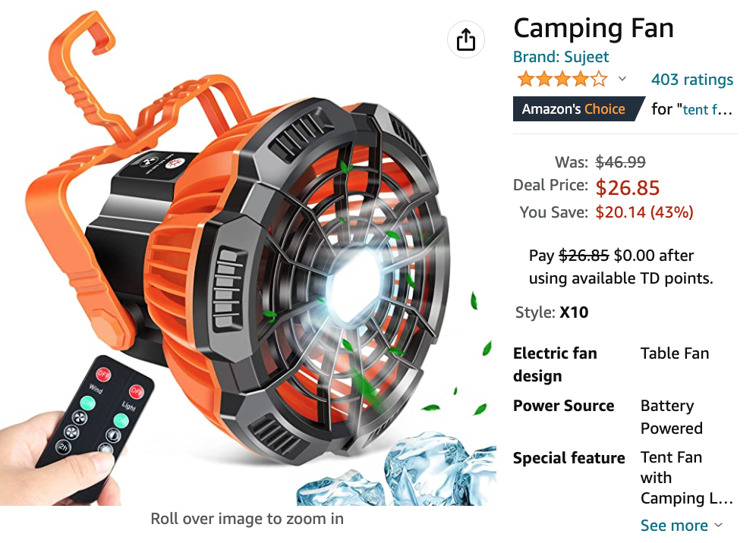The height and width of the screenshot is (543, 756).
Task: Click the share icon above the product image
Action: click(465, 39)
